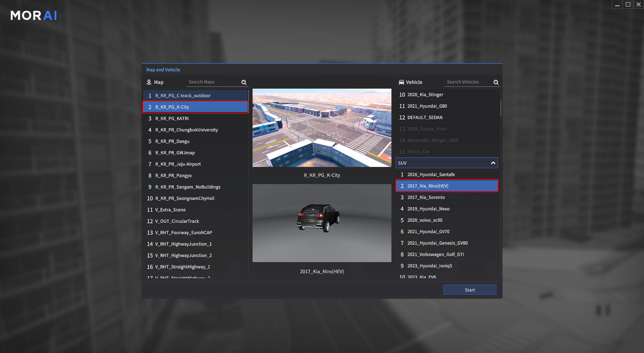Click the MORAI logo

pos(34,16)
